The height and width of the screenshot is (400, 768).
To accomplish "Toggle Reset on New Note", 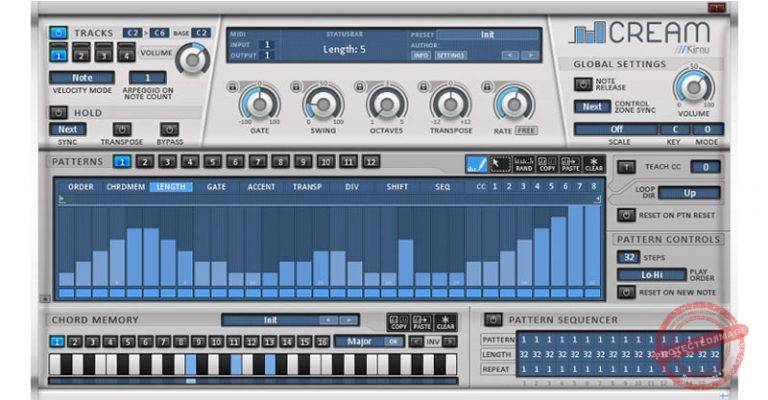I will coord(626,292).
